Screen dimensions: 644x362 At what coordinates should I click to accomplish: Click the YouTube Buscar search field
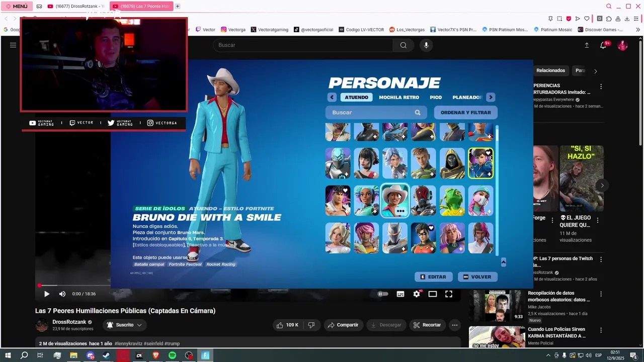303,45
